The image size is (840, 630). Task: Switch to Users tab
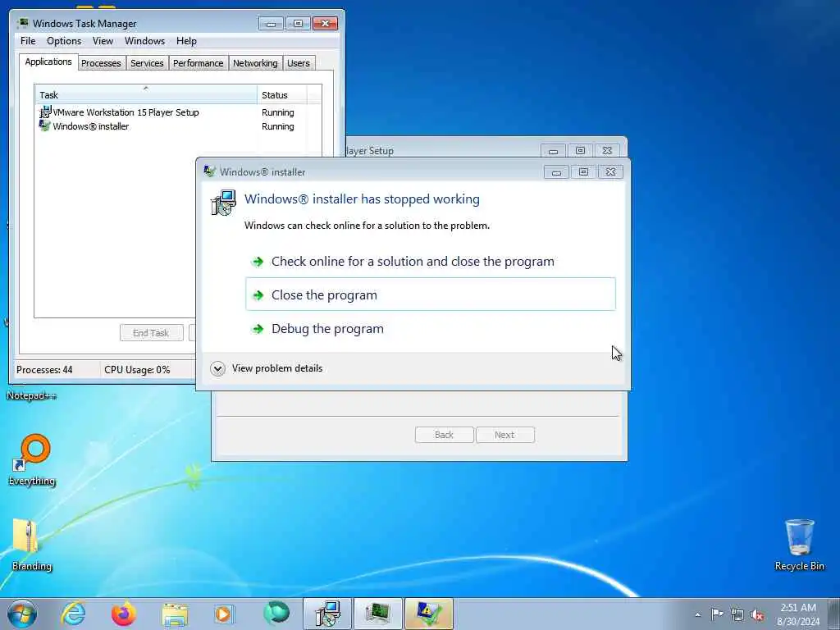coord(299,63)
